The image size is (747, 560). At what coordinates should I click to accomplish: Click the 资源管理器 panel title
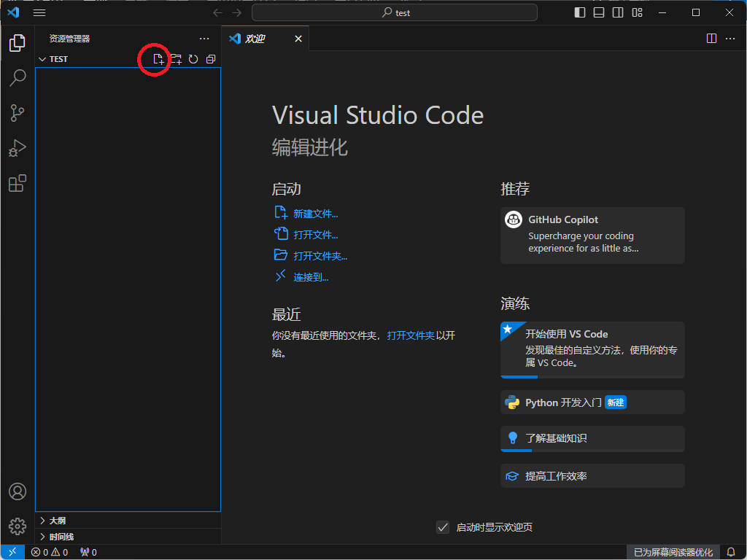point(69,39)
